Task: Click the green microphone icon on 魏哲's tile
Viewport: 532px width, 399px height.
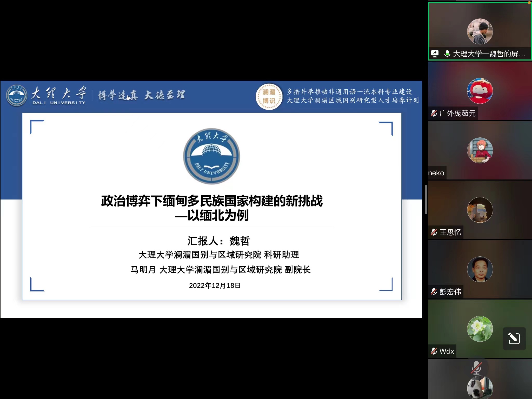Action: point(447,54)
